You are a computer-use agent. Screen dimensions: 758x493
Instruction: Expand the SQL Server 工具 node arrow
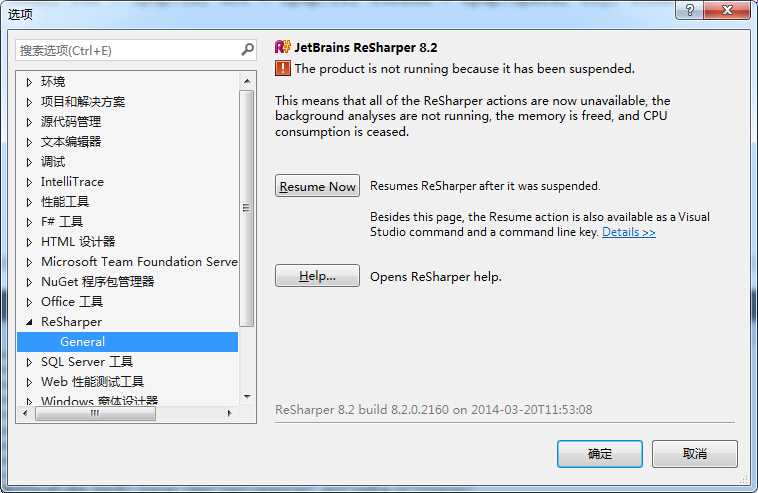pos(29,362)
